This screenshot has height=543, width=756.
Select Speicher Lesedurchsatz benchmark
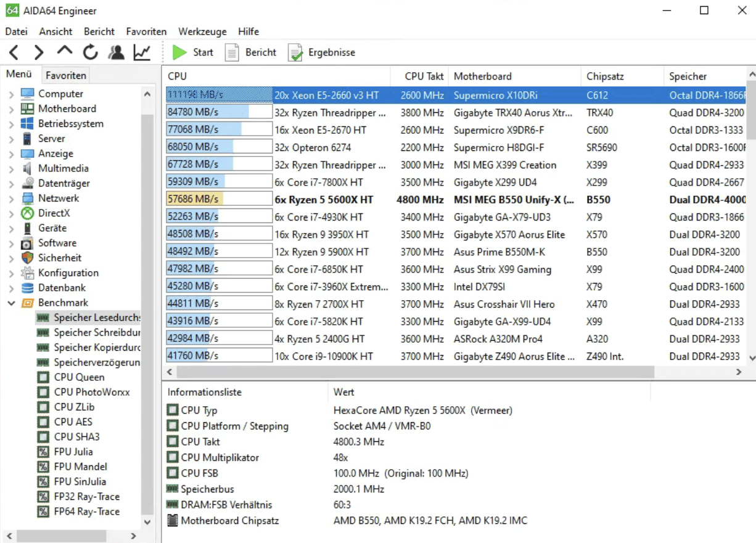point(88,317)
